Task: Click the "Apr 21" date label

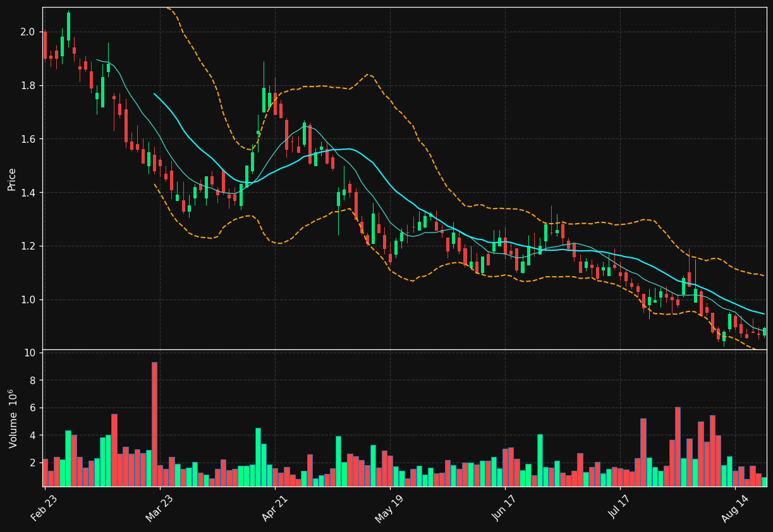Action: pos(274,508)
